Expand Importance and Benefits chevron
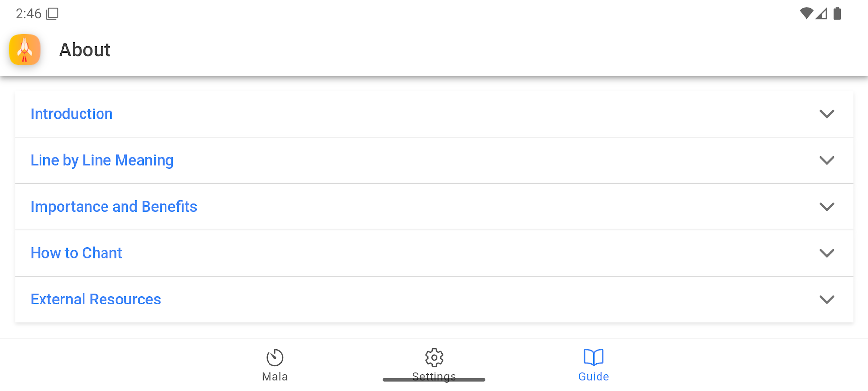The height and width of the screenshot is (391, 868). [827, 207]
